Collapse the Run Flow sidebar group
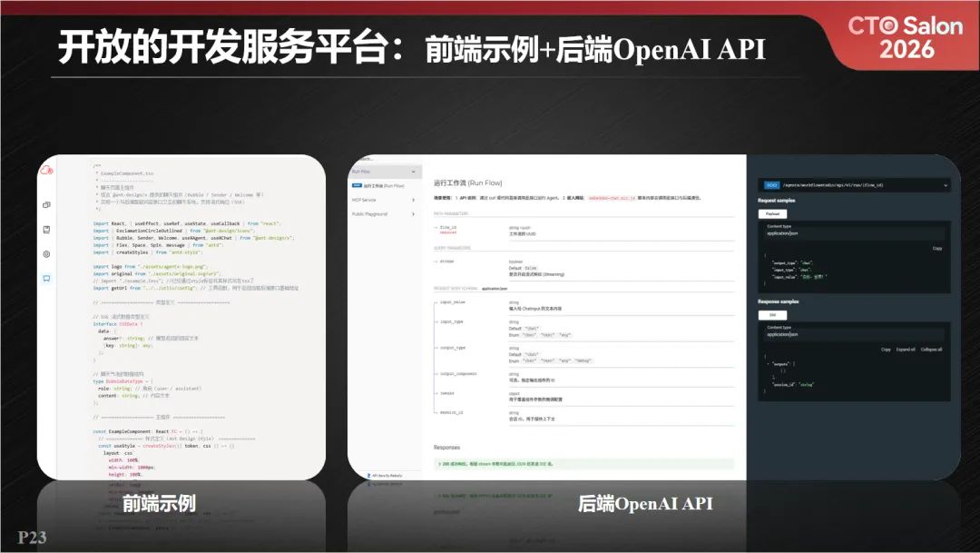The image size is (980, 553). pyautogui.click(x=413, y=172)
